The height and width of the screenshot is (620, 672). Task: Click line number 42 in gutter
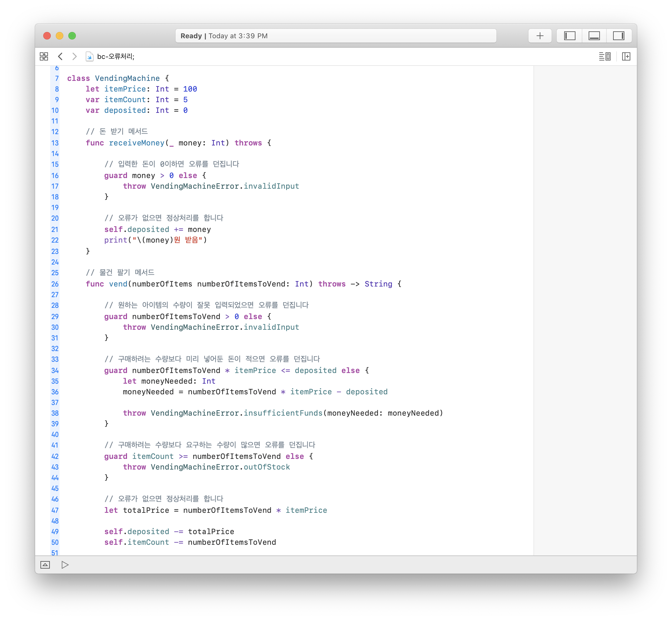tap(55, 456)
